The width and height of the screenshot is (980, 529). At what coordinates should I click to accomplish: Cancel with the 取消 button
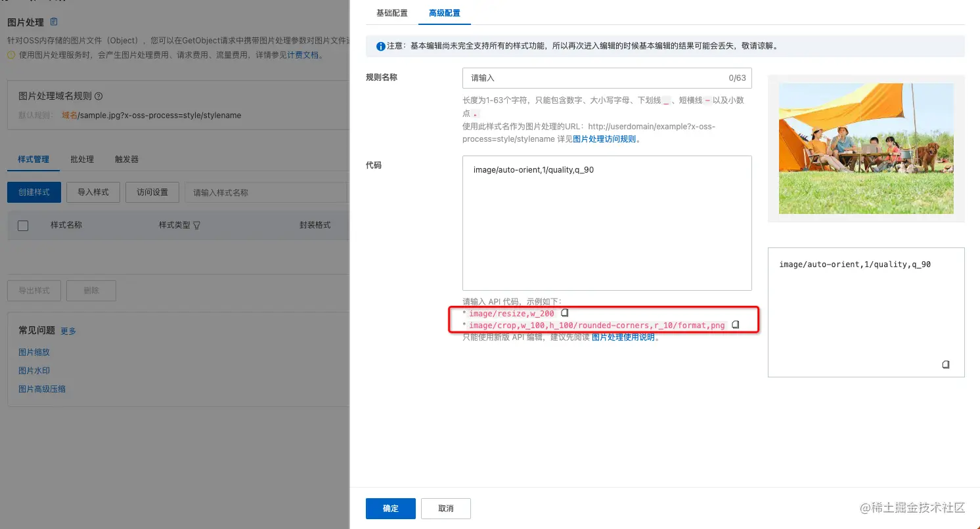click(446, 509)
